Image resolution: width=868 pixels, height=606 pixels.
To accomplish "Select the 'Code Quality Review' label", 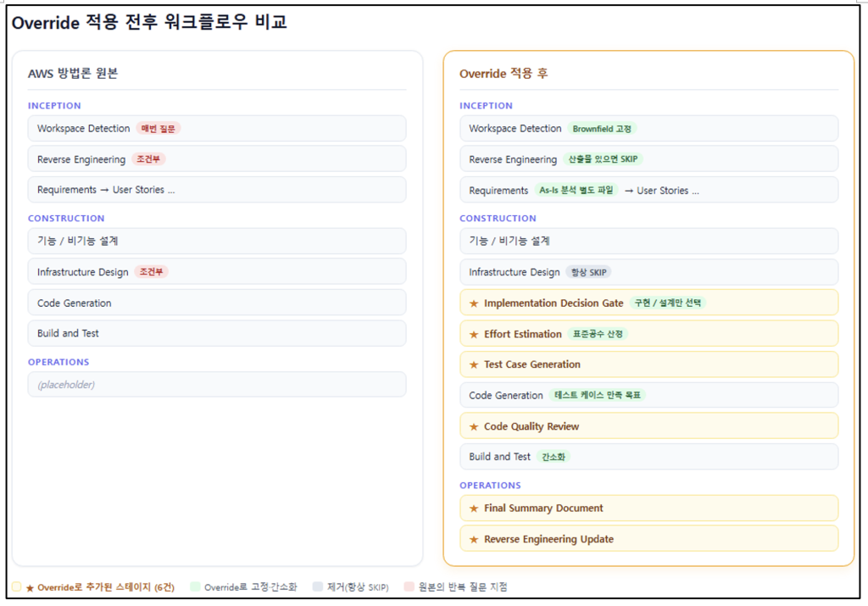I will 531,426.
